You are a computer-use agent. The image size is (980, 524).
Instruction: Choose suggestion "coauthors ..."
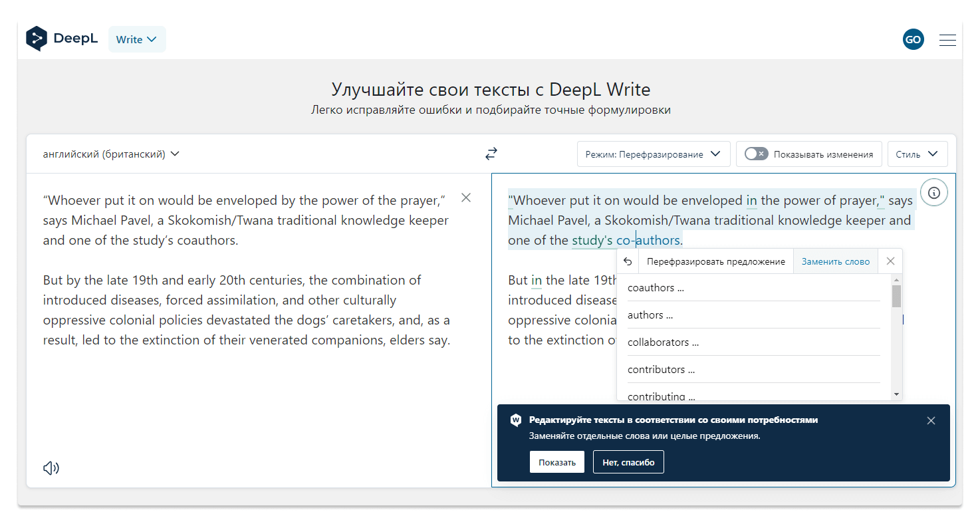coord(754,288)
